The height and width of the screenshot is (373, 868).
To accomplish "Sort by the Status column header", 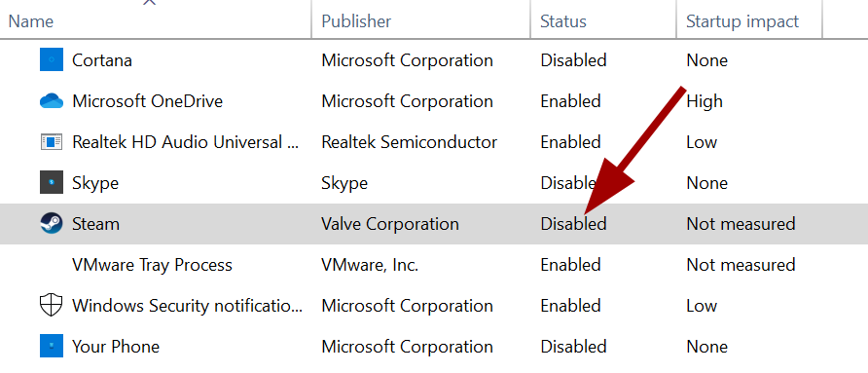I will [x=563, y=21].
